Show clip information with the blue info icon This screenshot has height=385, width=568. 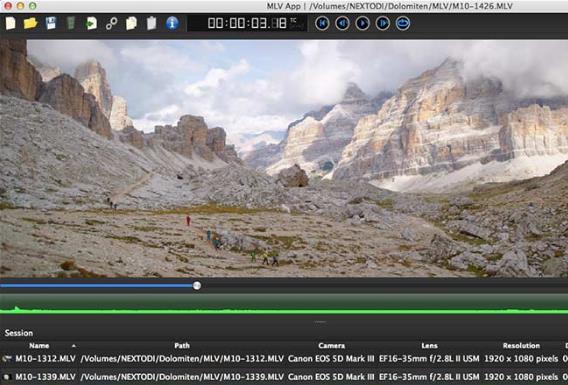coord(172,24)
